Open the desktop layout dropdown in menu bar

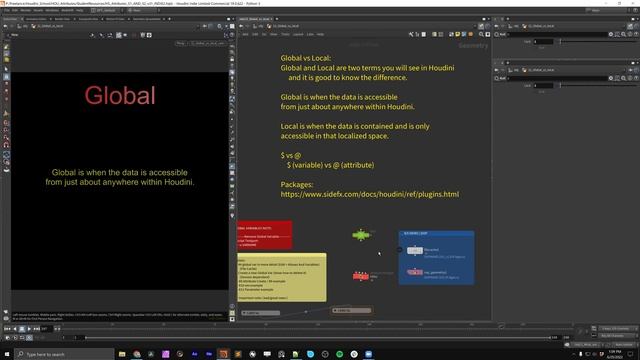coord(106,10)
